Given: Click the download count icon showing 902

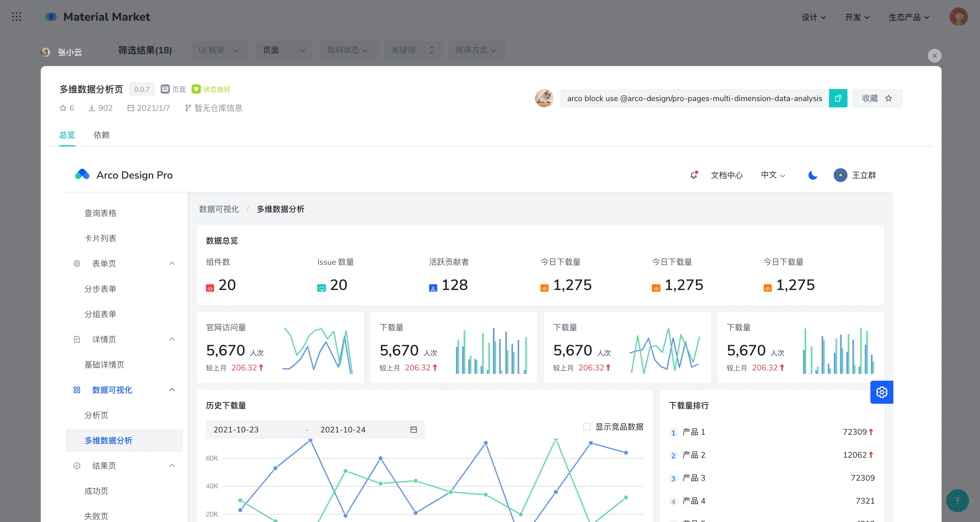Looking at the screenshot, I should click(92, 108).
